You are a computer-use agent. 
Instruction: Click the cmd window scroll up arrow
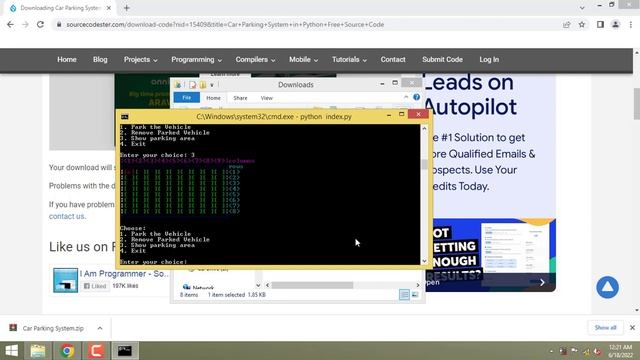tap(424, 129)
